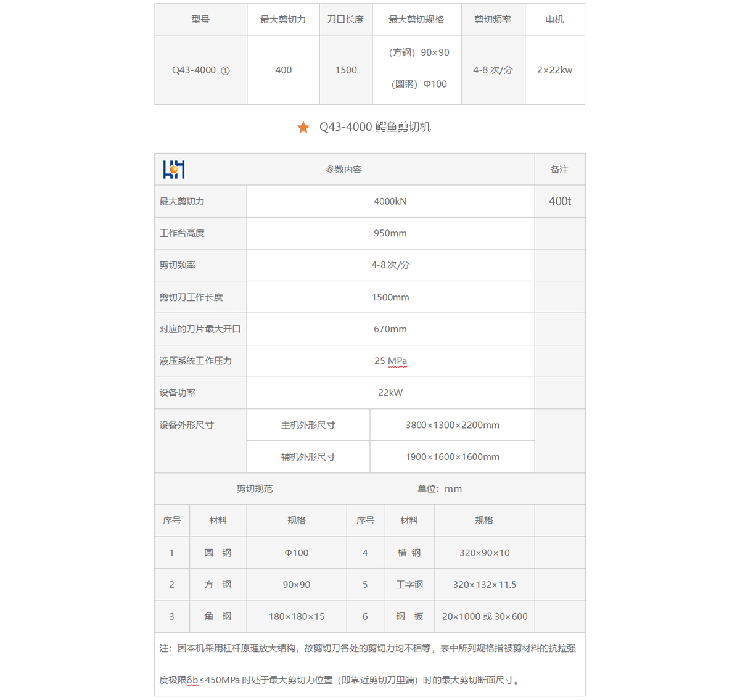
Task: Click the circled 1 footnote marker beside Q43-4000
Action: (225, 71)
